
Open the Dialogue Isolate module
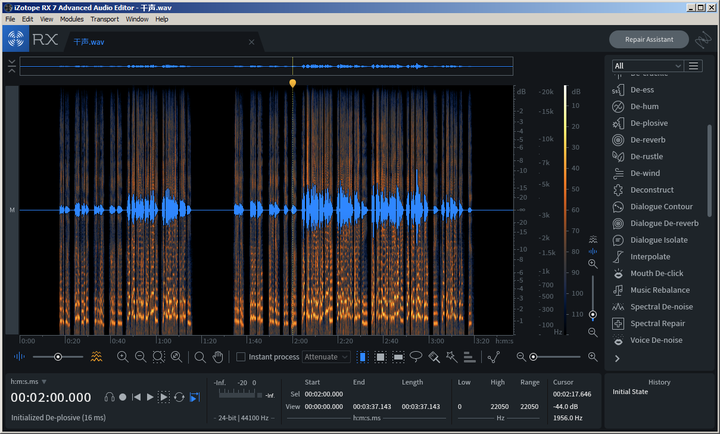(659, 240)
